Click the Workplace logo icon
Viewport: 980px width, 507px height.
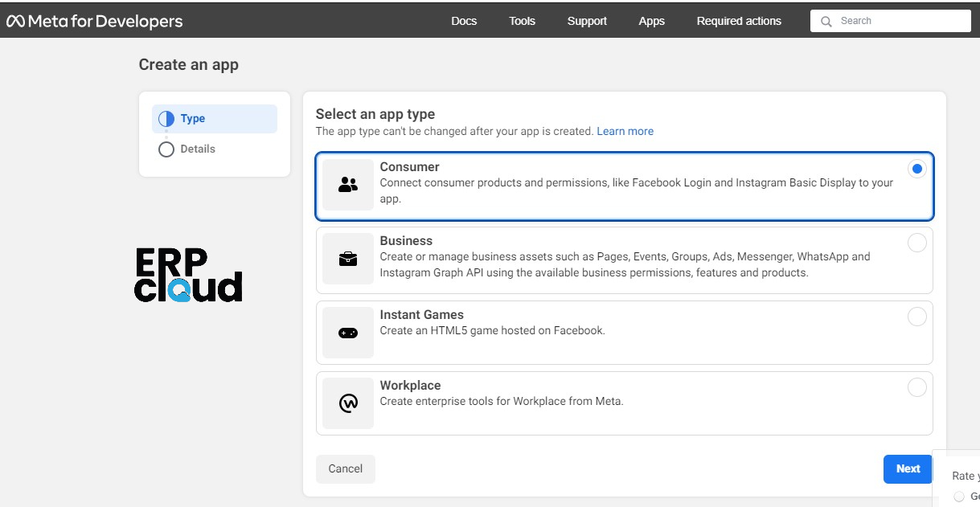348,403
